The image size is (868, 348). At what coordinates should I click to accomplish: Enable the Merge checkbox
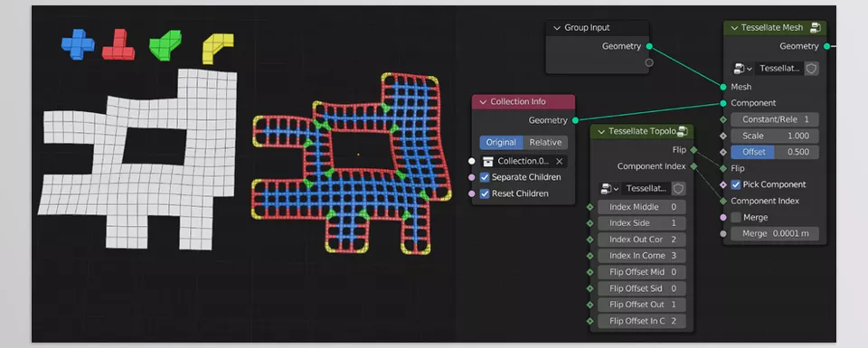(x=736, y=218)
